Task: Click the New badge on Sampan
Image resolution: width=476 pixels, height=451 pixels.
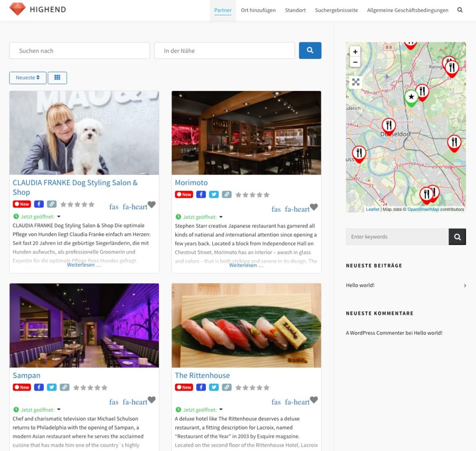Action: pos(22,387)
